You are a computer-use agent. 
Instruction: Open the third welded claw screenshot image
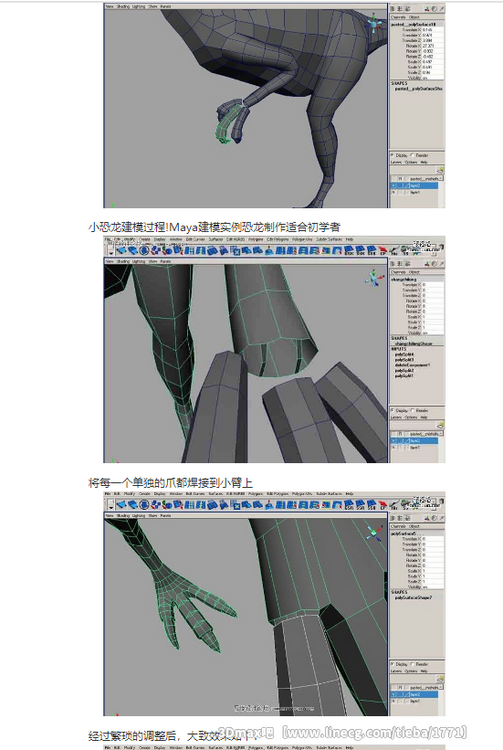[274, 603]
